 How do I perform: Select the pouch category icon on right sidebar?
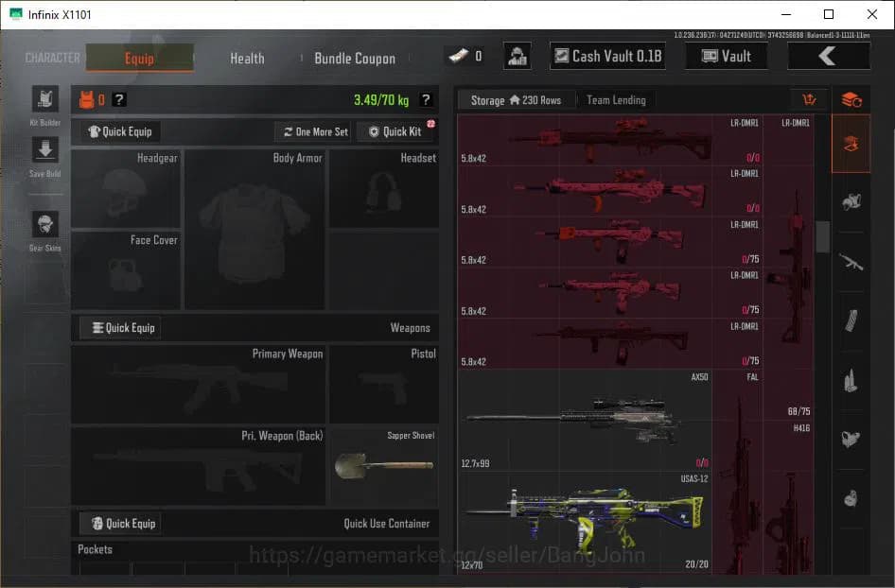851,440
